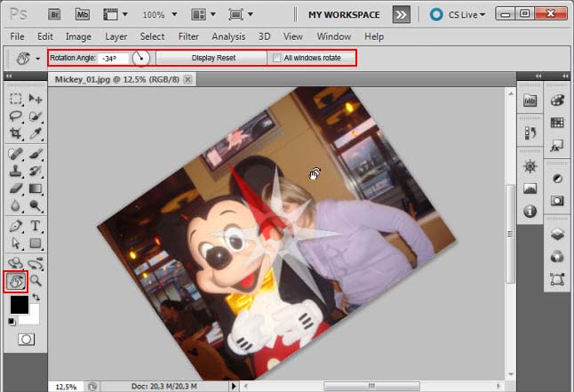The width and height of the screenshot is (574, 392).
Task: Open the Layers panel icon
Action: coord(557,234)
